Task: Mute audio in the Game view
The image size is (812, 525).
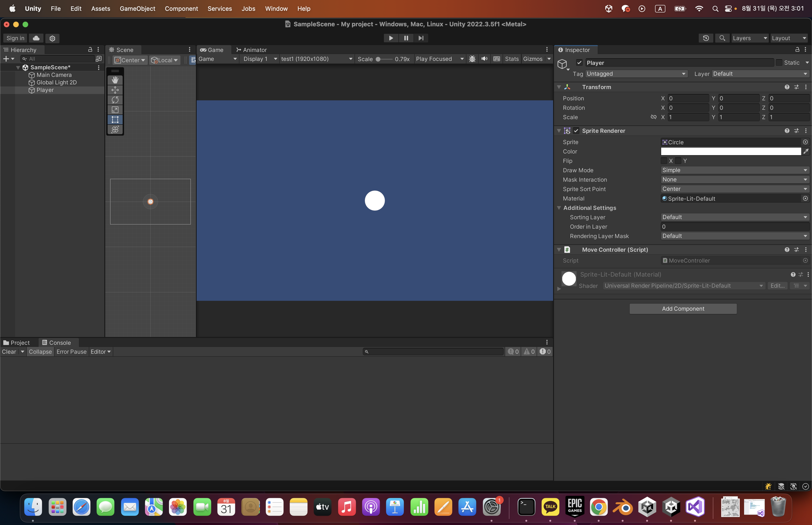Action: click(x=484, y=59)
